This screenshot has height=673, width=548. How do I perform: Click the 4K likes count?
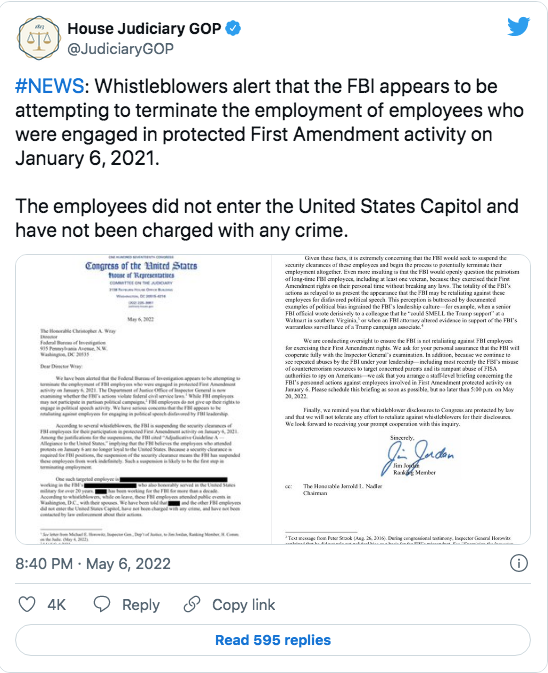56,605
